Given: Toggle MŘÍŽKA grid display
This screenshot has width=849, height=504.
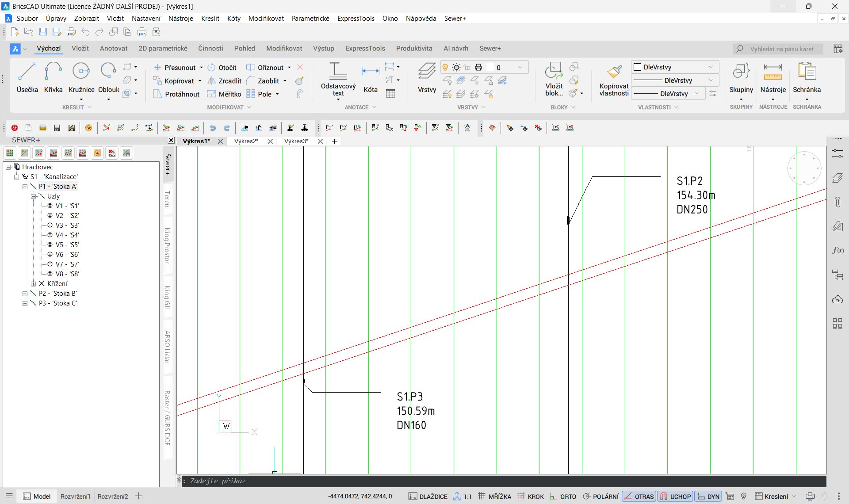Looking at the screenshot, I should coord(495,496).
